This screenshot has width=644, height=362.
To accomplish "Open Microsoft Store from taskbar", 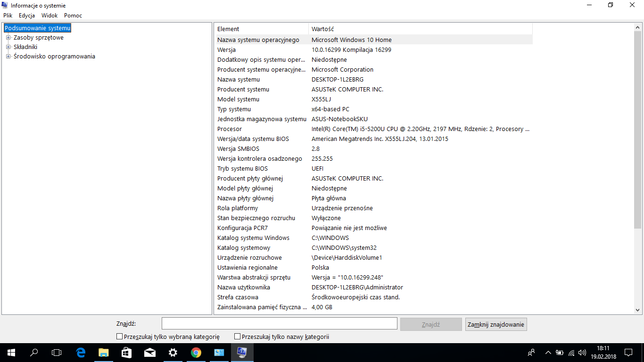I will click(127, 352).
